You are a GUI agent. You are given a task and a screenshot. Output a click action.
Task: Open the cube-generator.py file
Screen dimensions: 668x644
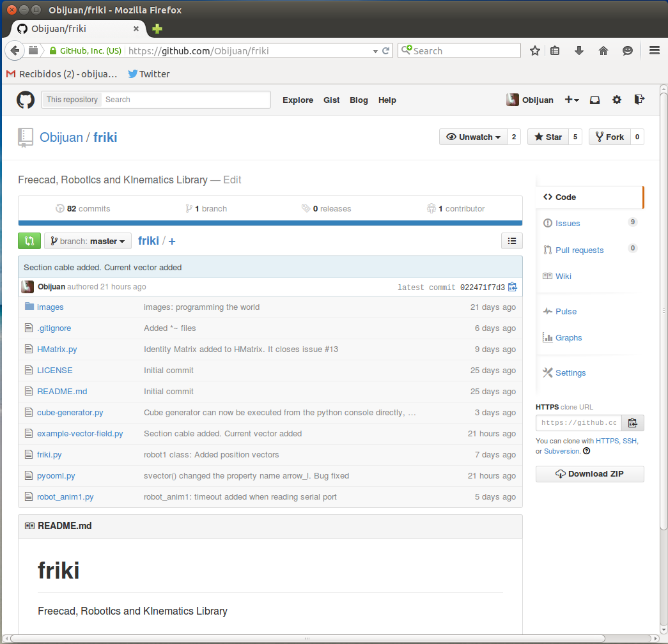70,412
